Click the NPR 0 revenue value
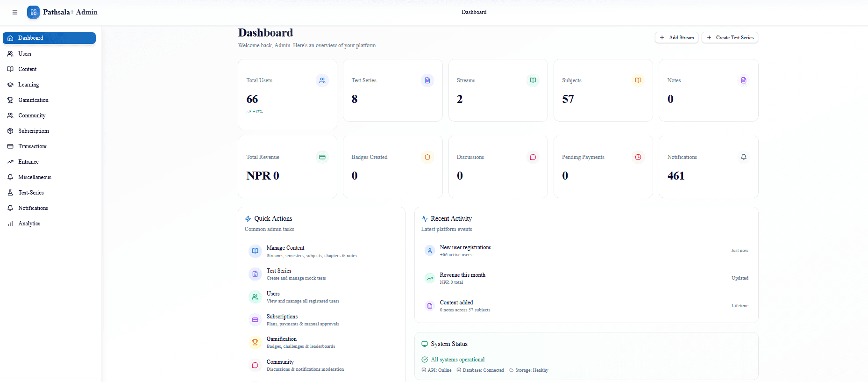868x382 pixels. (263, 176)
